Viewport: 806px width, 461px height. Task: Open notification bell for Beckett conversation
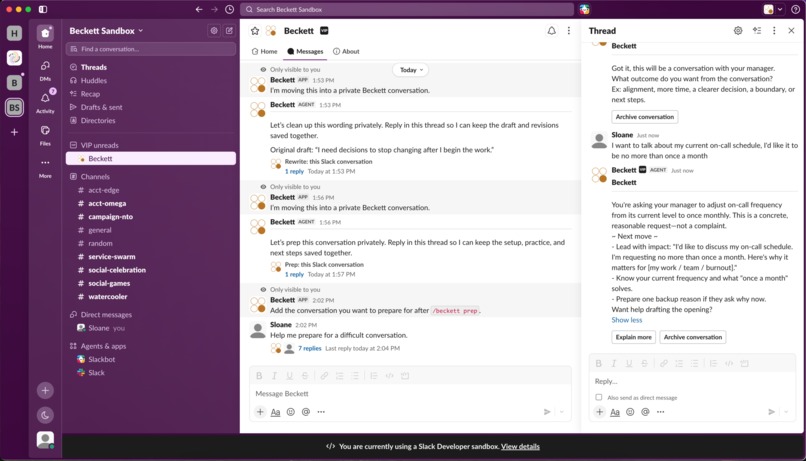(552, 31)
